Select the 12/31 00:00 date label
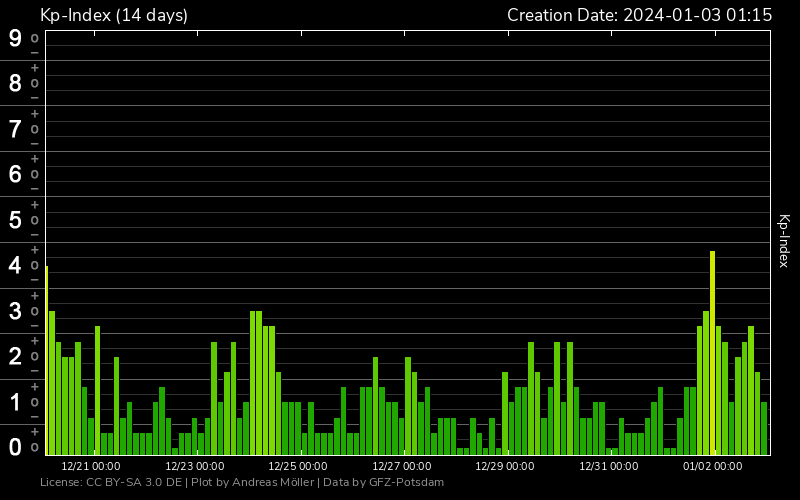Viewport: 800px width, 500px height. pos(609,466)
